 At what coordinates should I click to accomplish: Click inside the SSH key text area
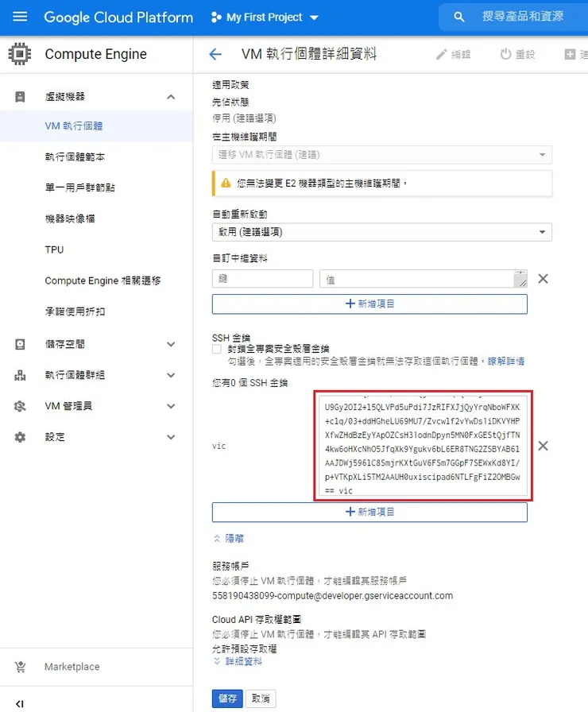(x=423, y=447)
